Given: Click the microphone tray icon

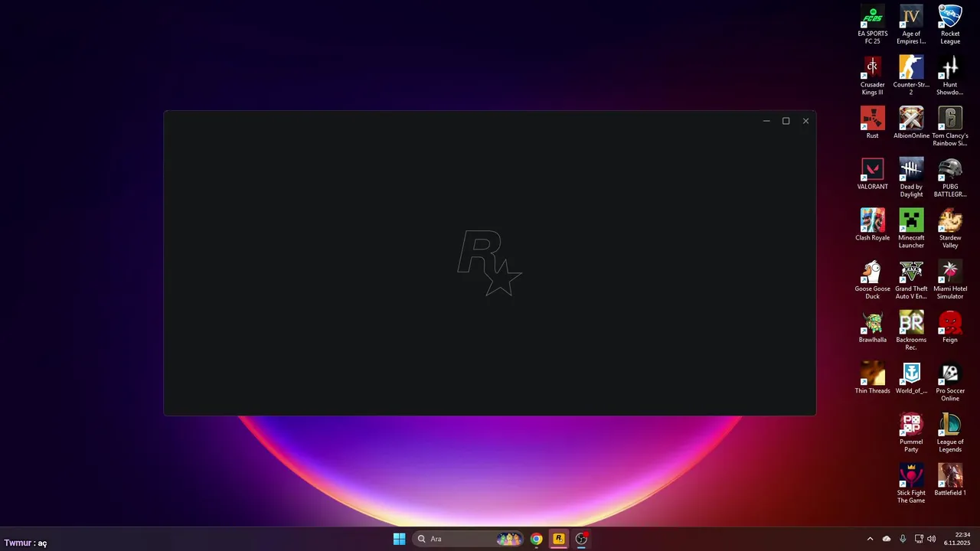Looking at the screenshot, I should [903, 539].
